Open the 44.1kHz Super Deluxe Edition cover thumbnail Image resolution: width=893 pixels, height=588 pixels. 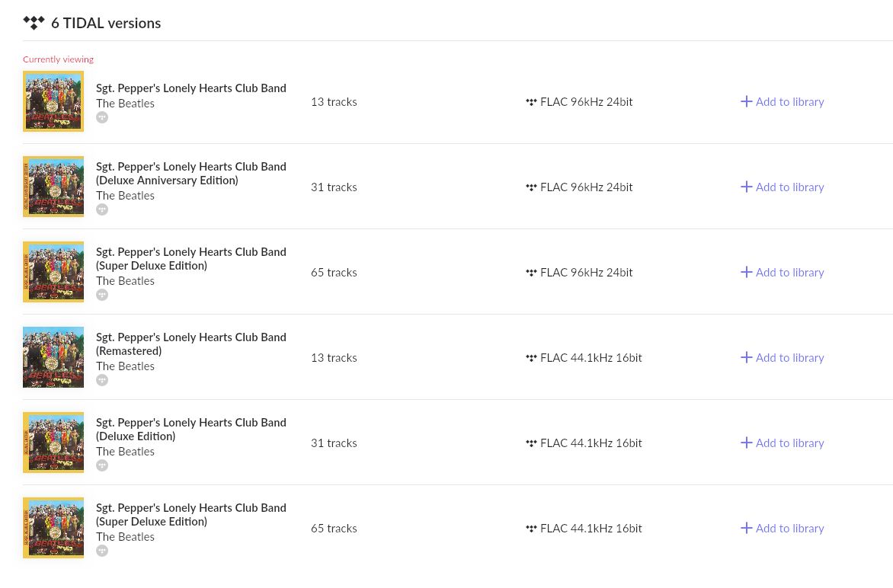(x=53, y=529)
